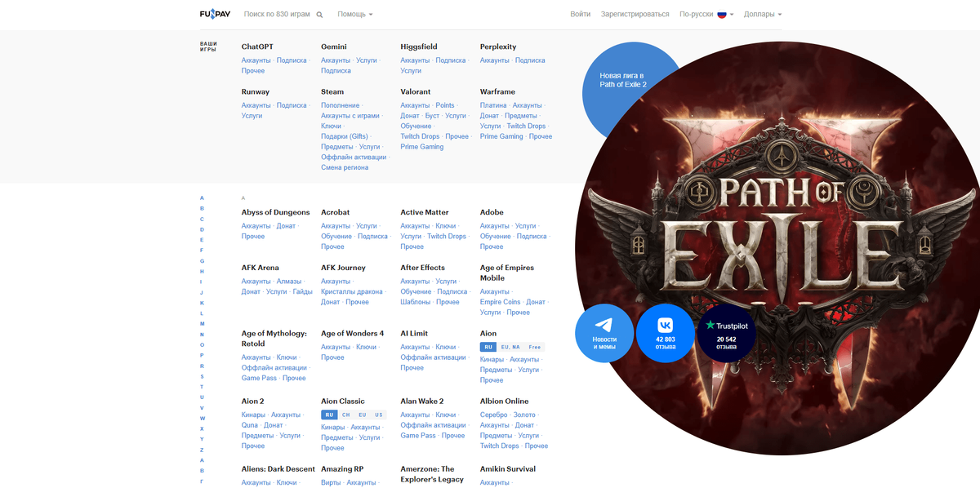Open the 'Age of Wonders 4' heading
Image resolution: width=980 pixels, height=488 pixels.
coord(352,333)
